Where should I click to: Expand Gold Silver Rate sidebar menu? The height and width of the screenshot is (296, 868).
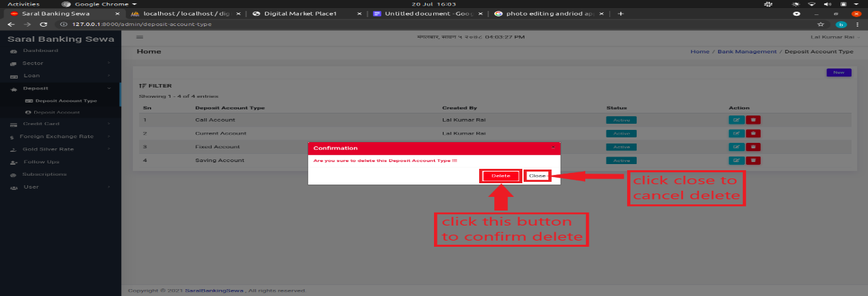(60, 149)
